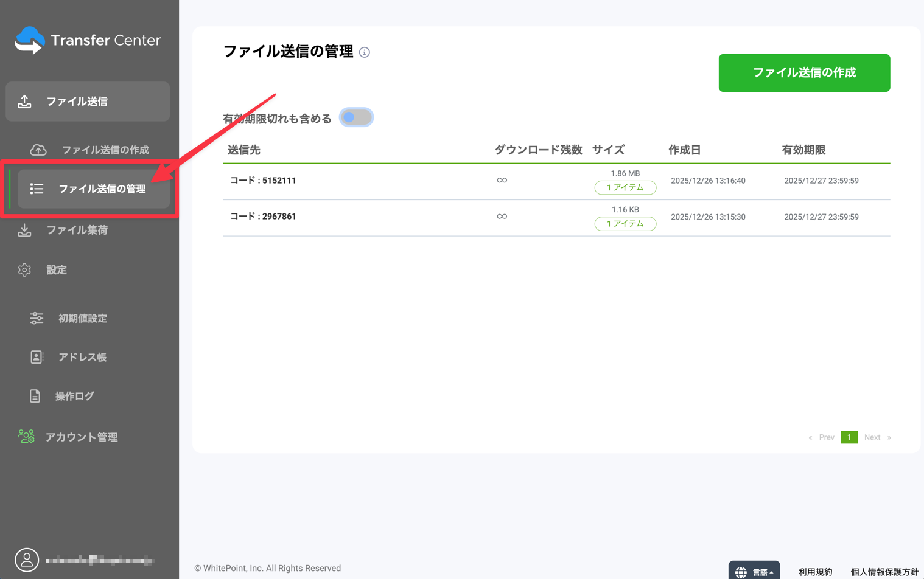Open the 利用規約 link

[x=814, y=571]
